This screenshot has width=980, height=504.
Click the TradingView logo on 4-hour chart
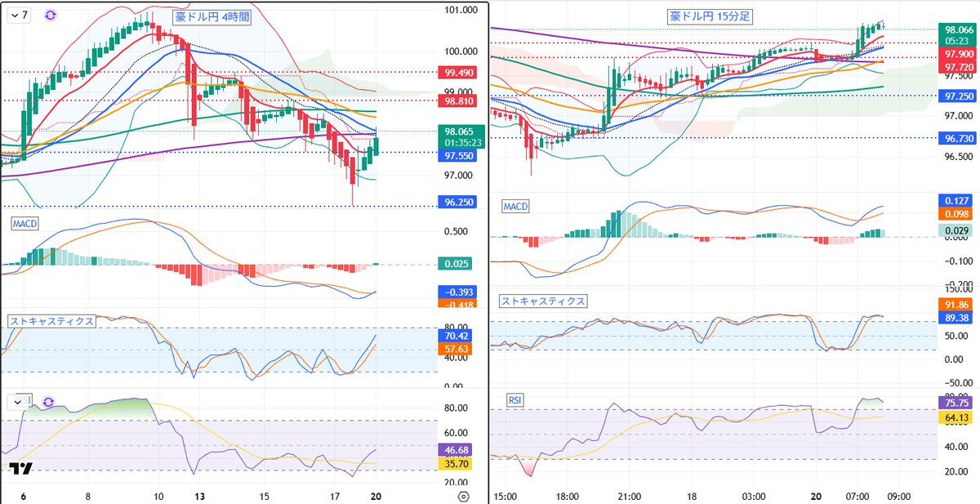pos(21,469)
